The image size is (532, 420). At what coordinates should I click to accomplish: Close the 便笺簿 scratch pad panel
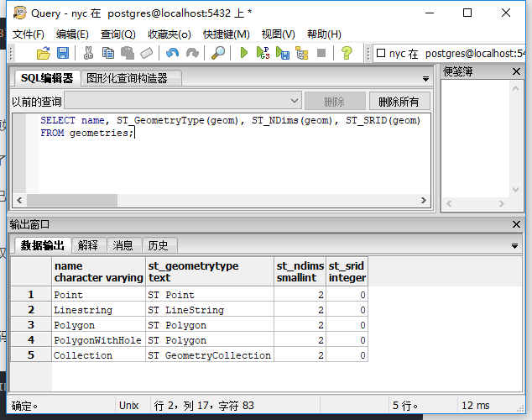pyautogui.click(x=516, y=71)
